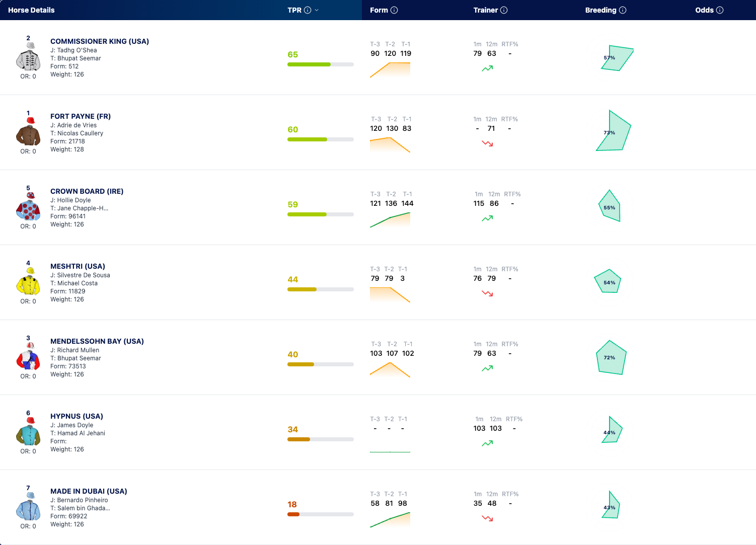756x545 pixels.
Task: Click Hypnus's upward trainer trend arrow
Action: click(487, 443)
